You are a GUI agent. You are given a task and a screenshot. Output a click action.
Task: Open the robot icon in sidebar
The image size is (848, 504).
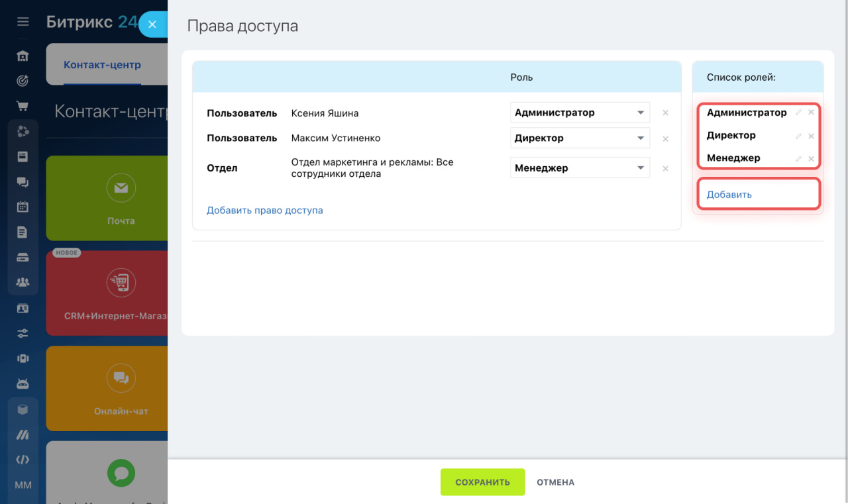point(23,383)
